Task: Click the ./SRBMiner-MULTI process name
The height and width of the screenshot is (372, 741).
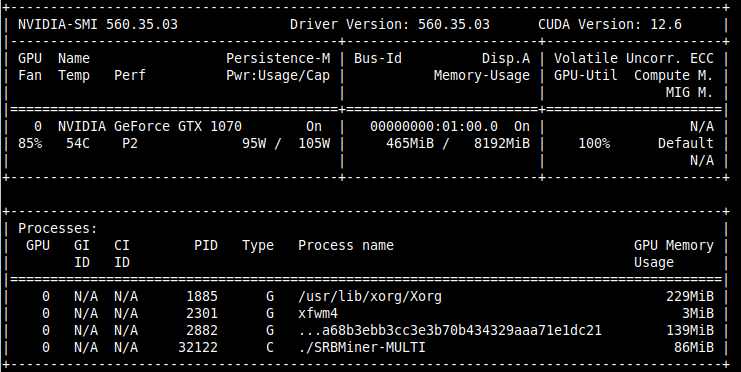Action: tap(362, 347)
